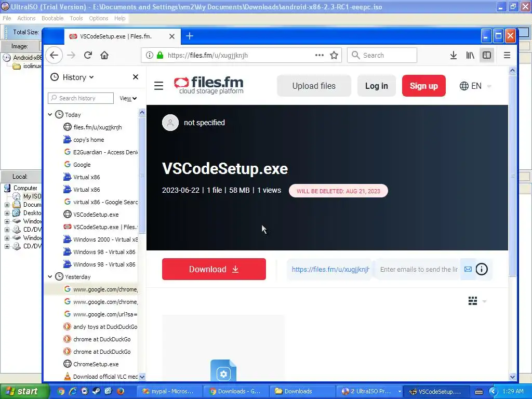
Task: Open UltraISO Help menu
Action: [x=119, y=18]
